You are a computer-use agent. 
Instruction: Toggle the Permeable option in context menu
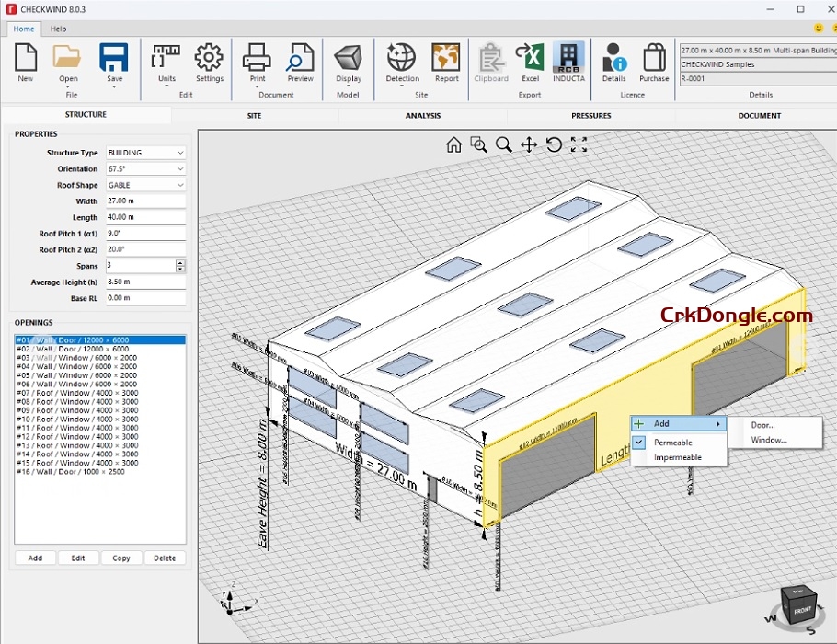pyautogui.click(x=678, y=443)
